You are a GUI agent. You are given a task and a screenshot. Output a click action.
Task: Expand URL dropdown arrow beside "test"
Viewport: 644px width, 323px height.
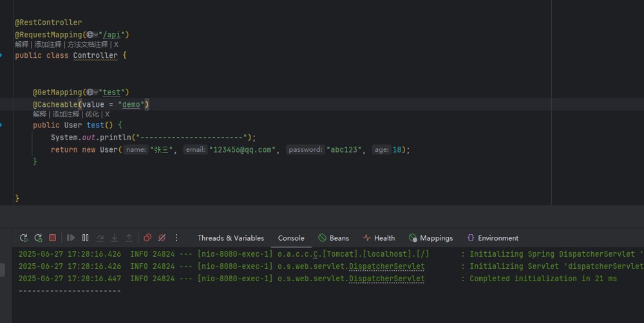pos(96,93)
